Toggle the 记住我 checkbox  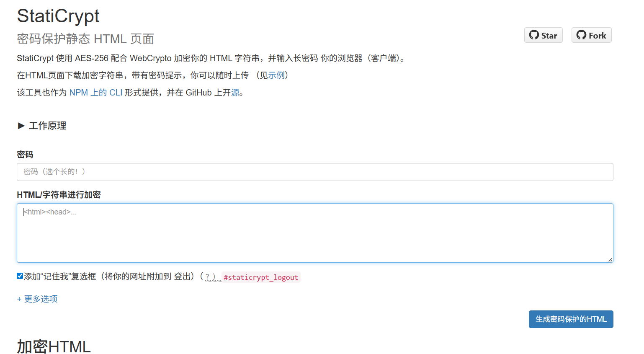click(x=20, y=276)
